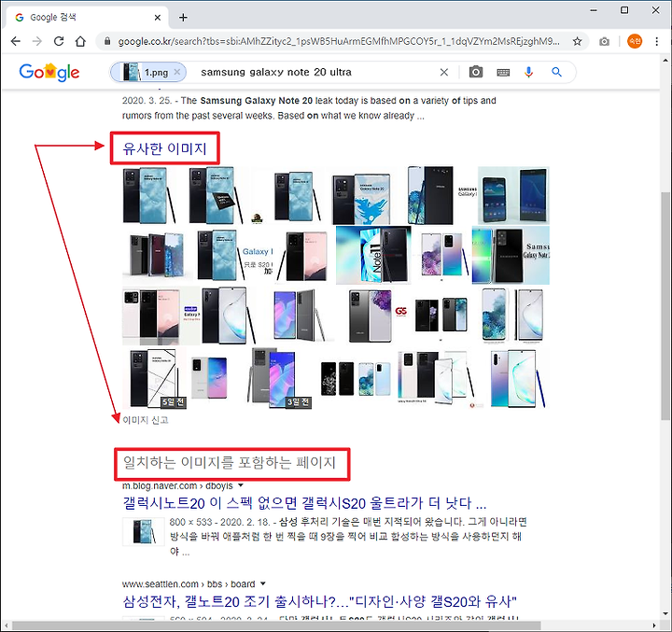
Task: Click the blue magnifier search button
Action: click(x=556, y=72)
